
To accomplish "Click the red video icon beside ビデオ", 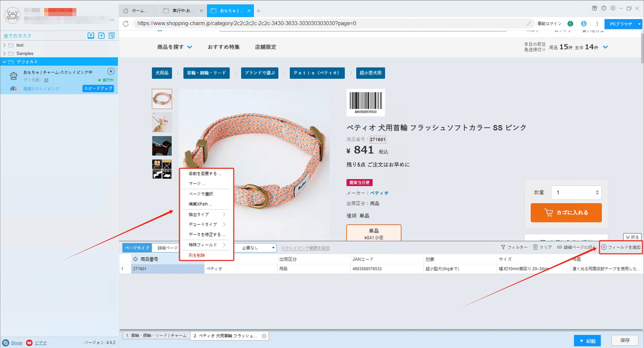I will [x=29, y=342].
